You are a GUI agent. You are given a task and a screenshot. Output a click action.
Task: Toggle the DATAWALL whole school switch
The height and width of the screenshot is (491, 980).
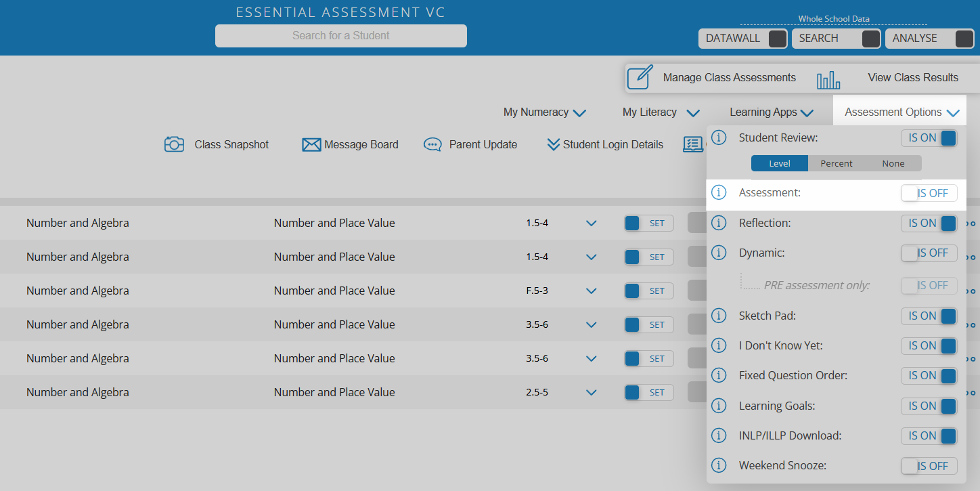(x=778, y=39)
